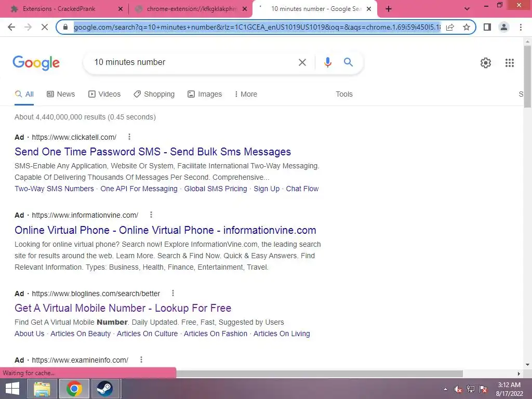Open Google apps grid
The height and width of the screenshot is (399, 532).
point(509,63)
